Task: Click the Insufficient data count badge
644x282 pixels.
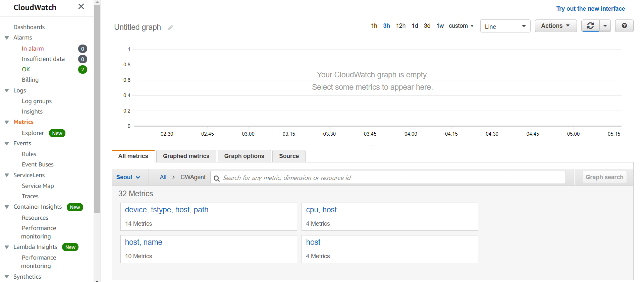Action: (83, 59)
